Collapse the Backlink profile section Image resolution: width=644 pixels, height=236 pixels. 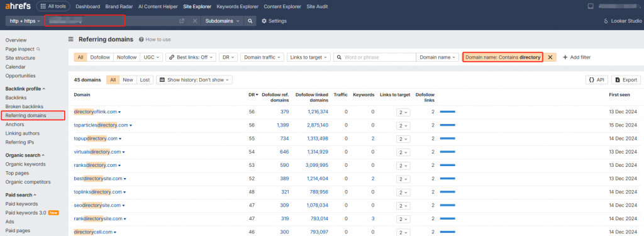[25, 88]
